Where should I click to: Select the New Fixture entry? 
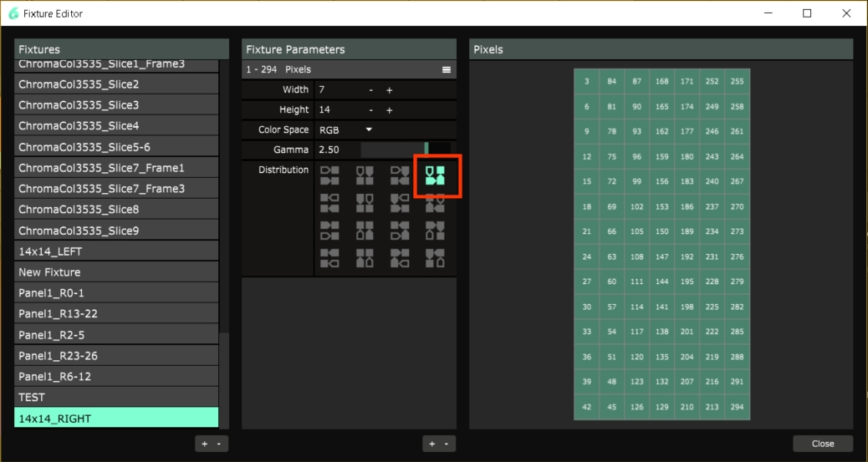coord(116,272)
